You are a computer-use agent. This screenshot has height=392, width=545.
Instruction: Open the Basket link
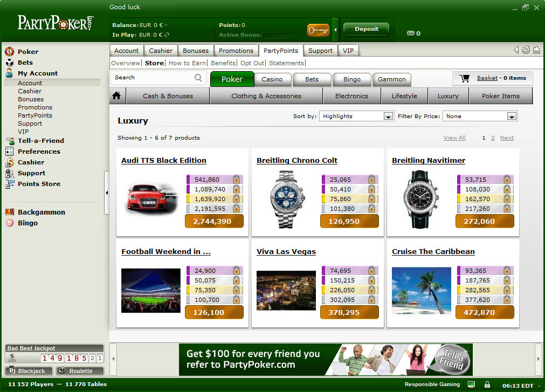pyautogui.click(x=487, y=78)
